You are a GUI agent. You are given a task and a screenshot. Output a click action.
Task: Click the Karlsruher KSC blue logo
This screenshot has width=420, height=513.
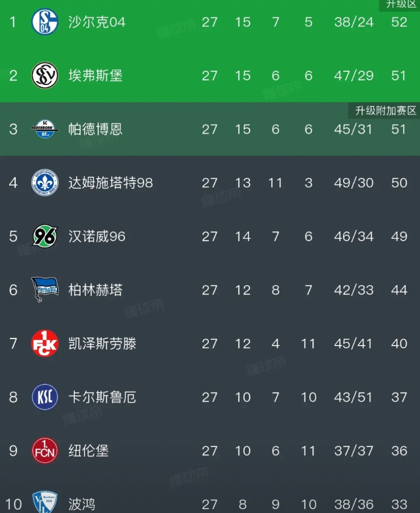45,397
